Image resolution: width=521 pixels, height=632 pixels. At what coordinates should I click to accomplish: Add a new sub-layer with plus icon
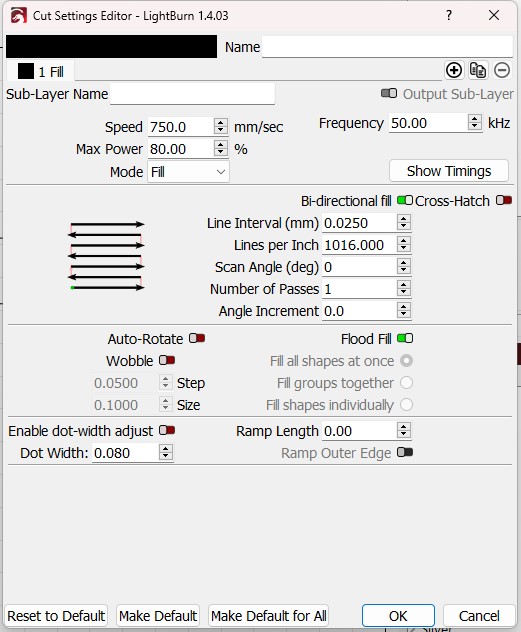click(x=454, y=71)
